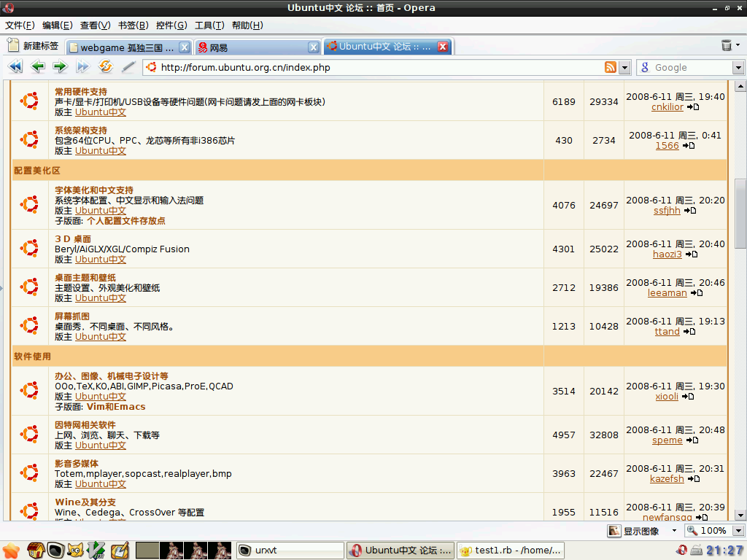
Task: Click the orange RSS feed icon
Action: click(x=611, y=67)
